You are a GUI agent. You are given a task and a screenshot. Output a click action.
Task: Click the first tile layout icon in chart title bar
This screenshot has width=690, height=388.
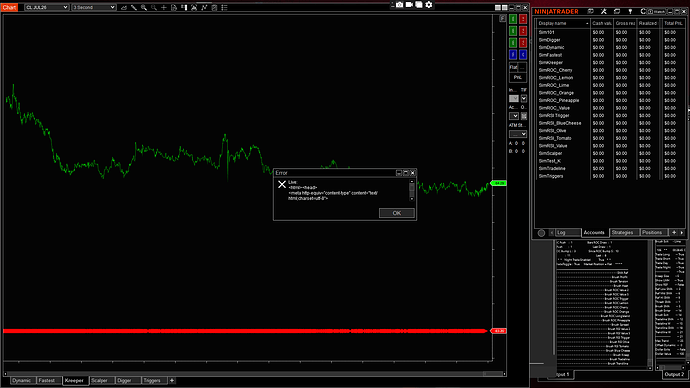(x=498, y=7)
